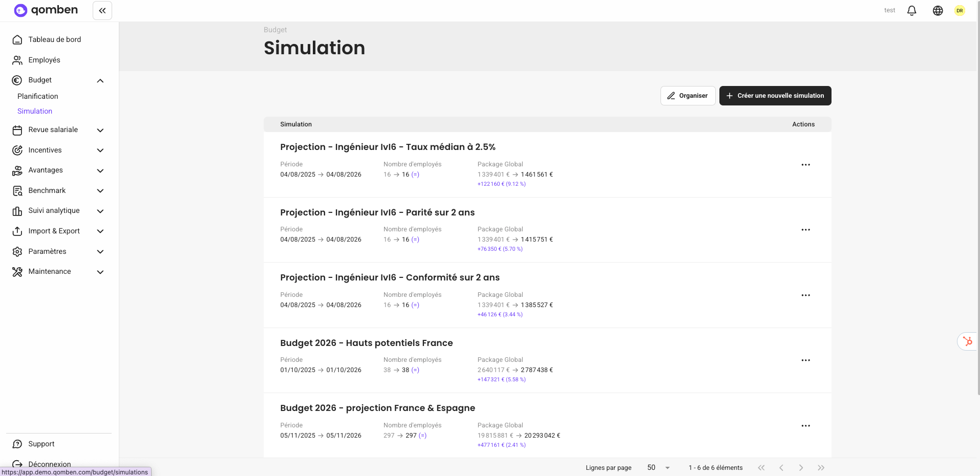Open the notifications bell
Image resolution: width=980 pixels, height=476 pixels.
(x=911, y=11)
